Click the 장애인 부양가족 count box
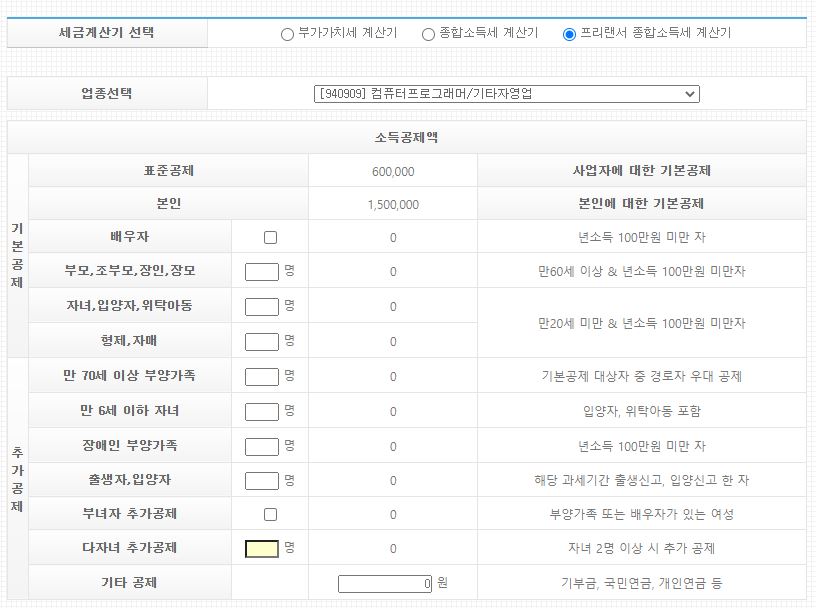Viewport: 816px width, 608px height. (x=261, y=445)
